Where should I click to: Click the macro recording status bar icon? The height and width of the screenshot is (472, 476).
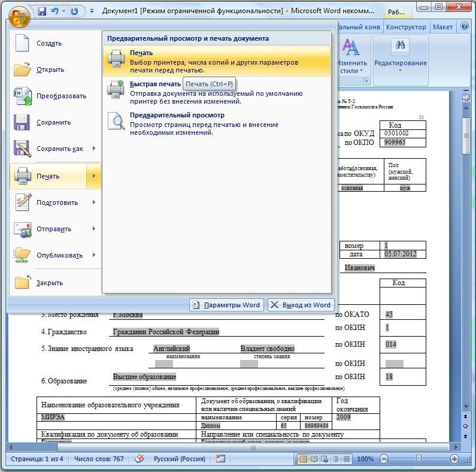tap(221, 459)
